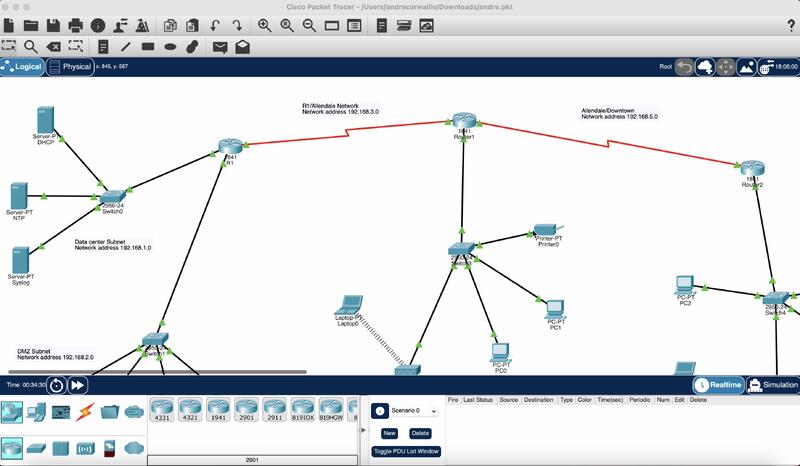The width and height of the screenshot is (800, 466).
Task: Open the View Command Log icon
Action: point(381,26)
